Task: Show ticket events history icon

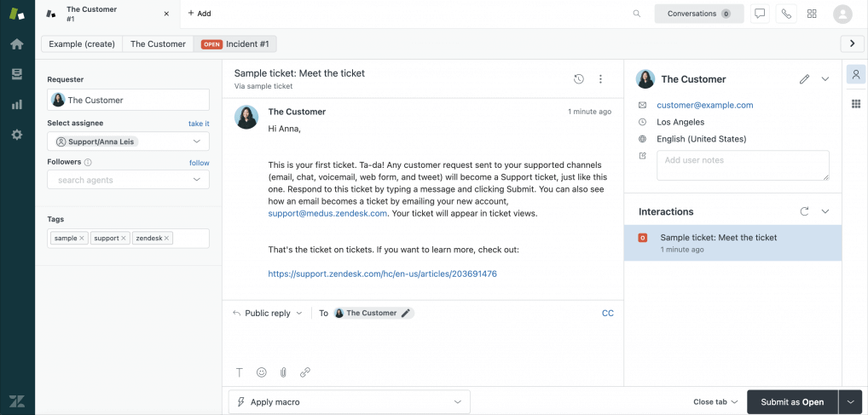Action: (x=579, y=79)
